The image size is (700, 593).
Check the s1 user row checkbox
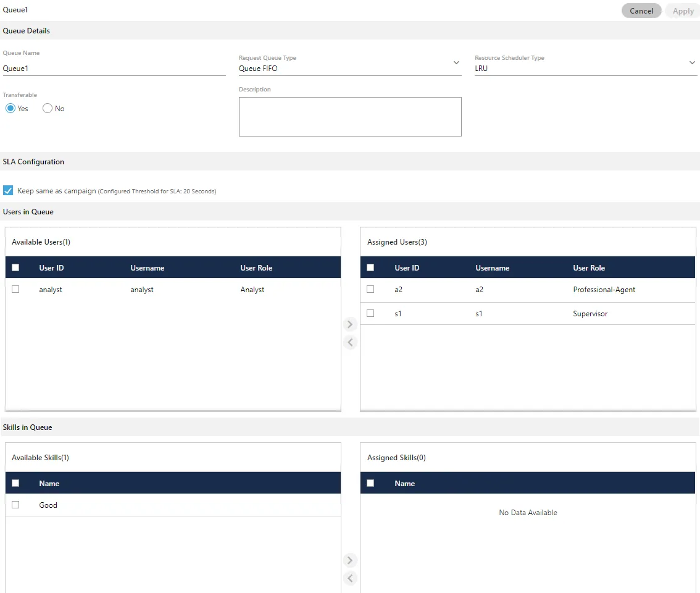(x=370, y=313)
